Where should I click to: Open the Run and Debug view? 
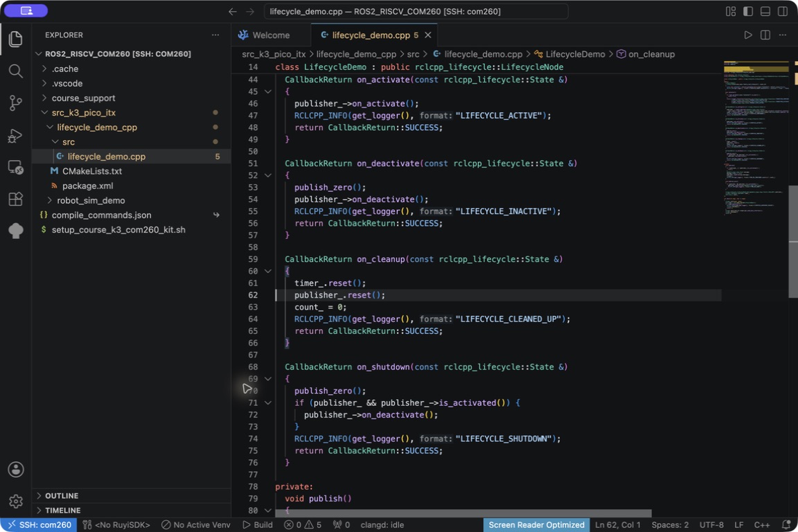click(16, 135)
